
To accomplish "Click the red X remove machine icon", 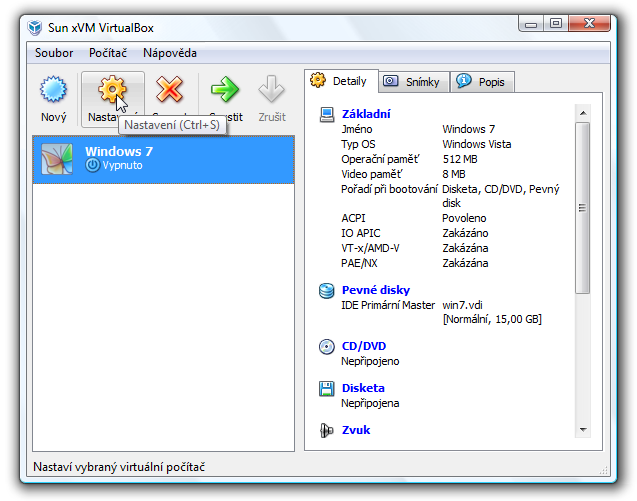I will point(169,89).
